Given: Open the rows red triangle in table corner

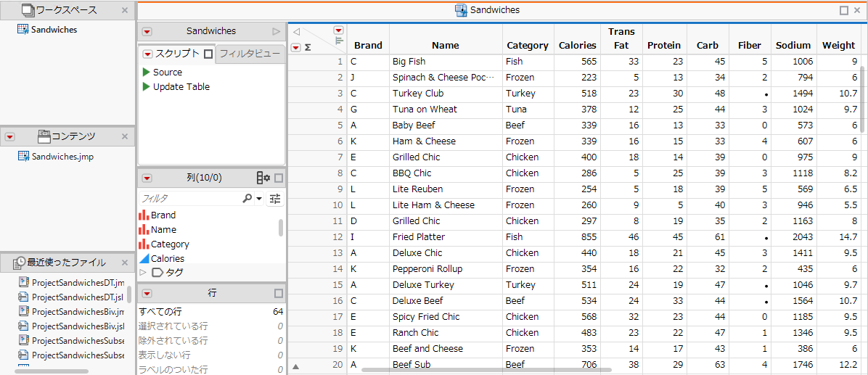Looking at the screenshot, I should click(295, 48).
